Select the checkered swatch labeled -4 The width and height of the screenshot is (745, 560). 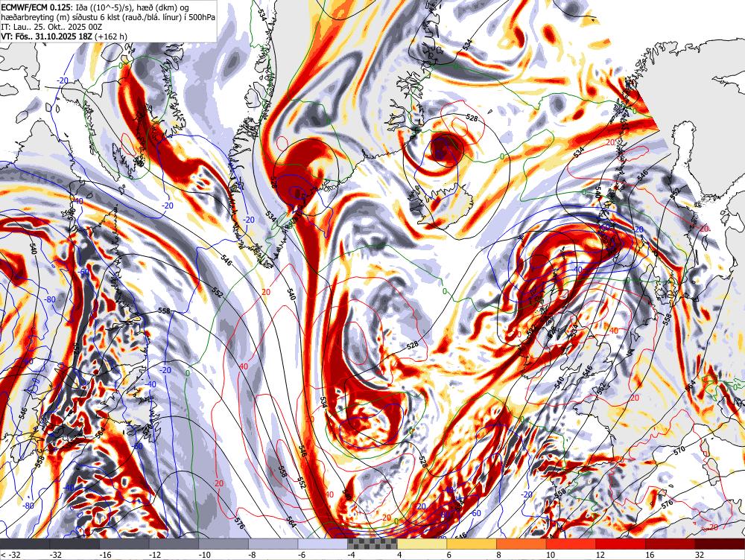pyautogui.click(x=372, y=544)
